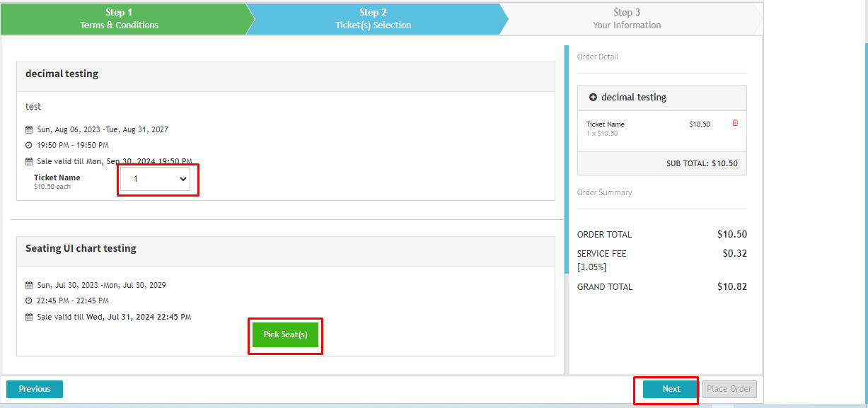Click the Place Order button
Screen dimensions: 868x408
coord(729,389)
